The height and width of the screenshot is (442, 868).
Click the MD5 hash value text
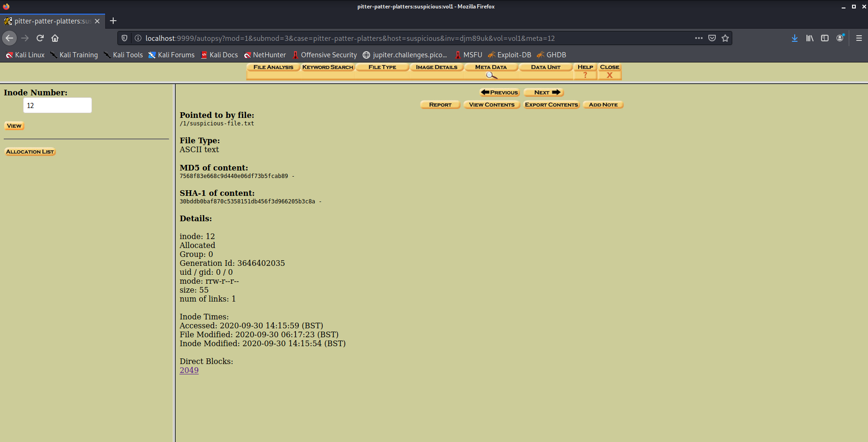pyautogui.click(x=234, y=176)
